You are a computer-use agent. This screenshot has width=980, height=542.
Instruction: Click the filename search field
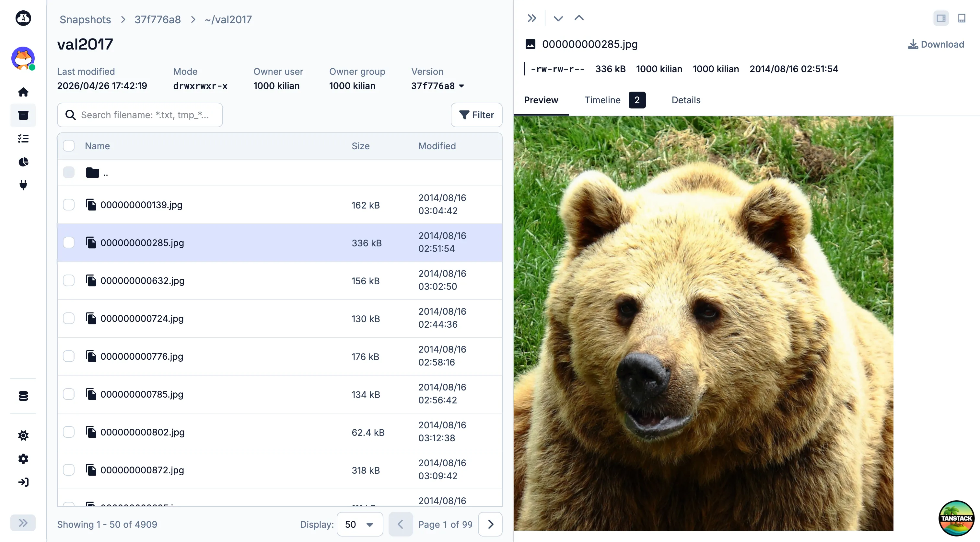click(140, 115)
